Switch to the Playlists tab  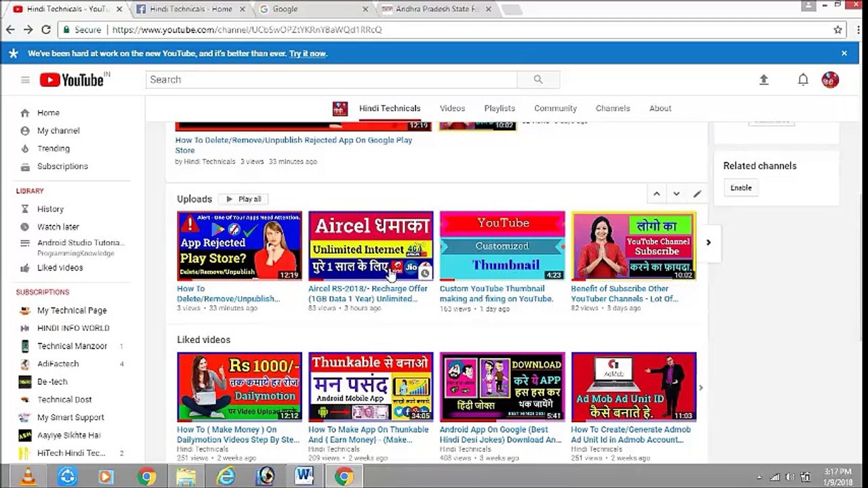point(499,108)
